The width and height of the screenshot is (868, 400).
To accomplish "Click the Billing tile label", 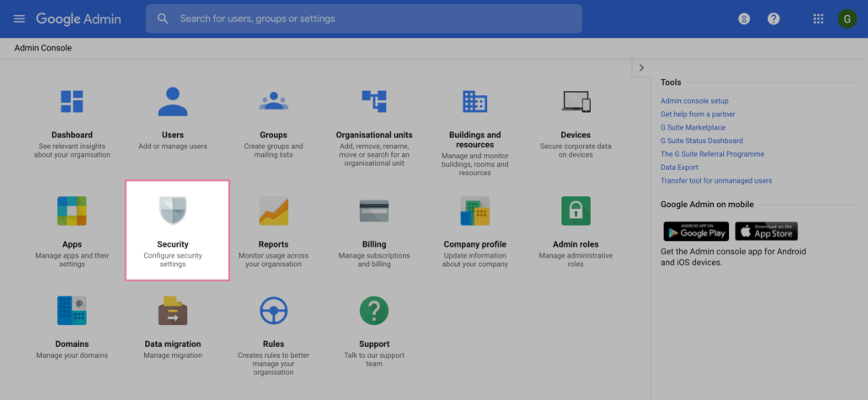I will pos(374,244).
